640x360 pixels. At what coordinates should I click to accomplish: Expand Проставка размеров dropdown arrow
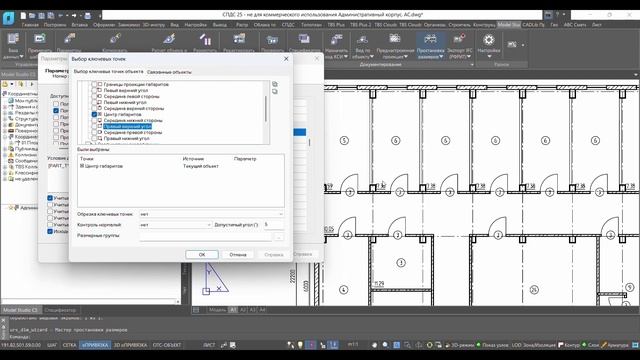(441, 57)
